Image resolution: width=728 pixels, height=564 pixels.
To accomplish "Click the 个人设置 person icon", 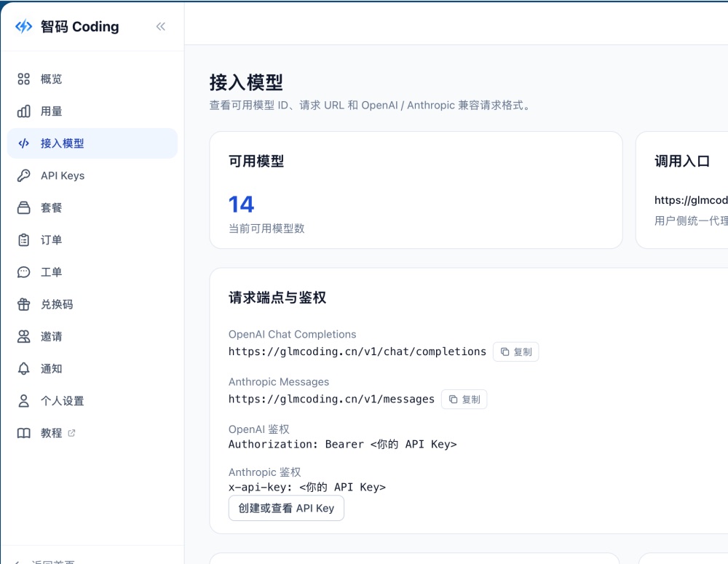I will (24, 400).
